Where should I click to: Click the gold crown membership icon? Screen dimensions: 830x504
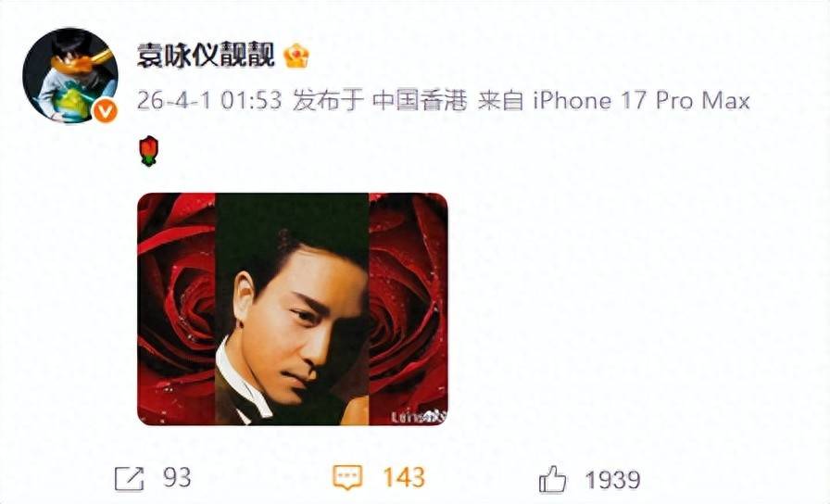tap(296, 57)
